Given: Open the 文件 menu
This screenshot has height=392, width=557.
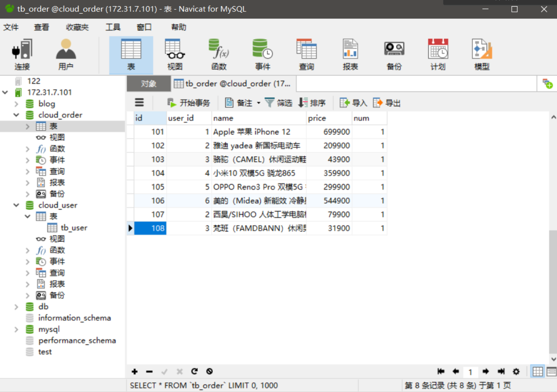Looking at the screenshot, I should tap(11, 27).
